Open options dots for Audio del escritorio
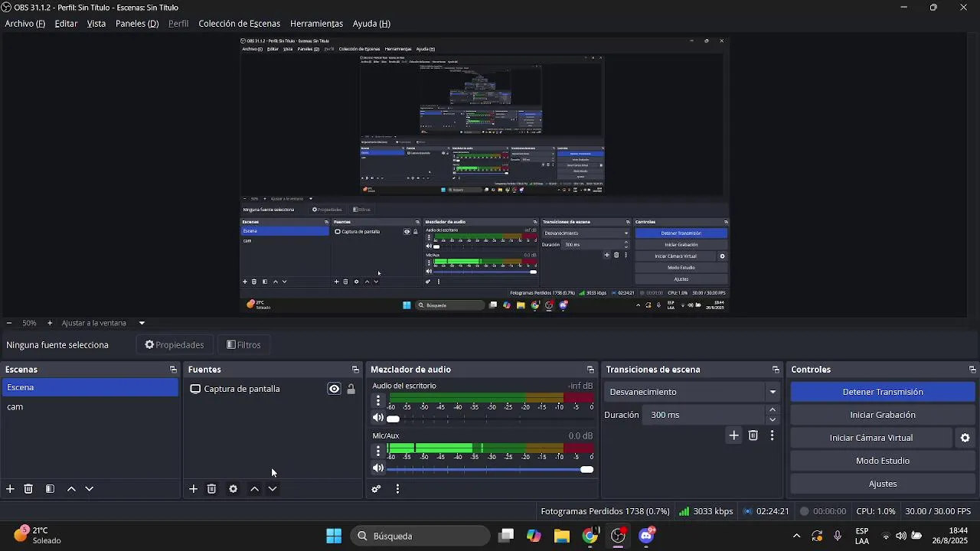Image resolution: width=980 pixels, height=551 pixels. click(378, 400)
